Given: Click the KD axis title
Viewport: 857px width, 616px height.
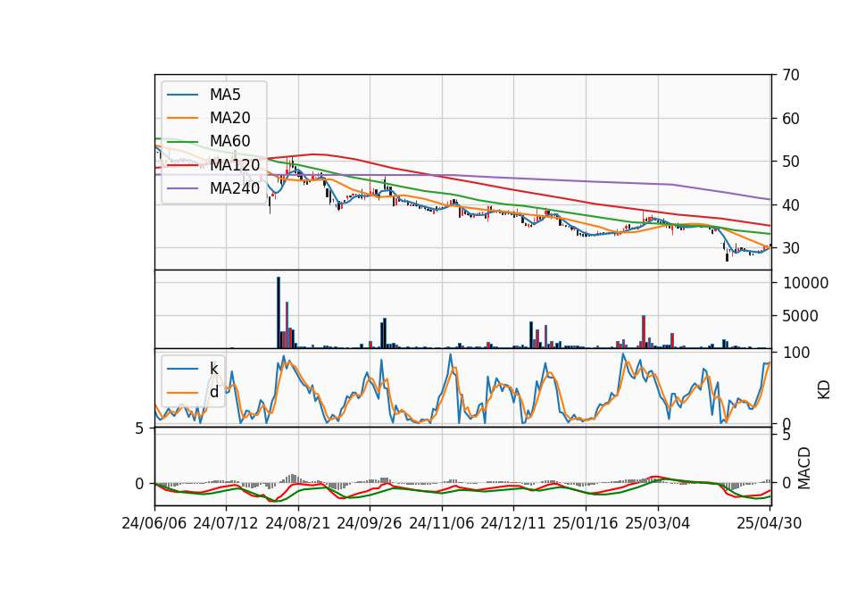Looking at the screenshot, I should pos(824,389).
